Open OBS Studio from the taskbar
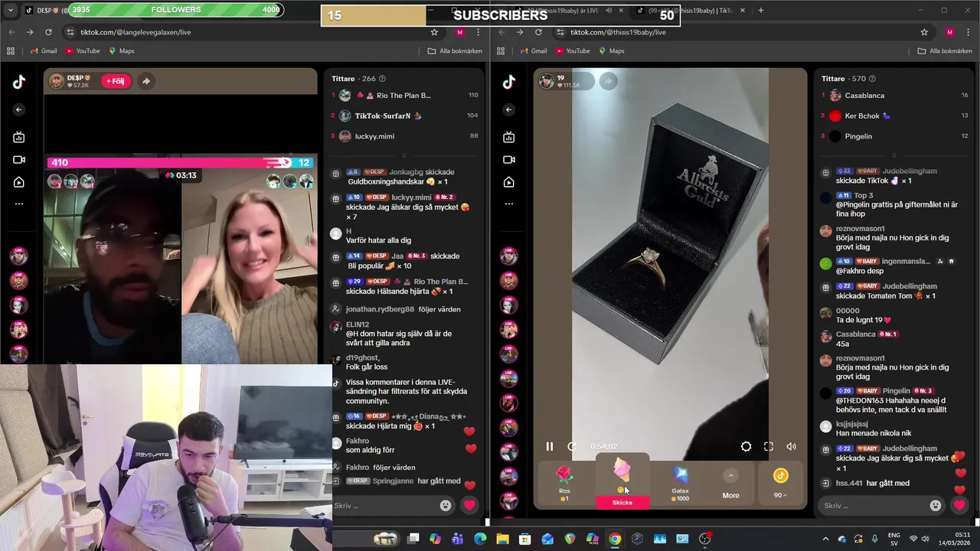This screenshot has width=980, height=551. click(704, 539)
